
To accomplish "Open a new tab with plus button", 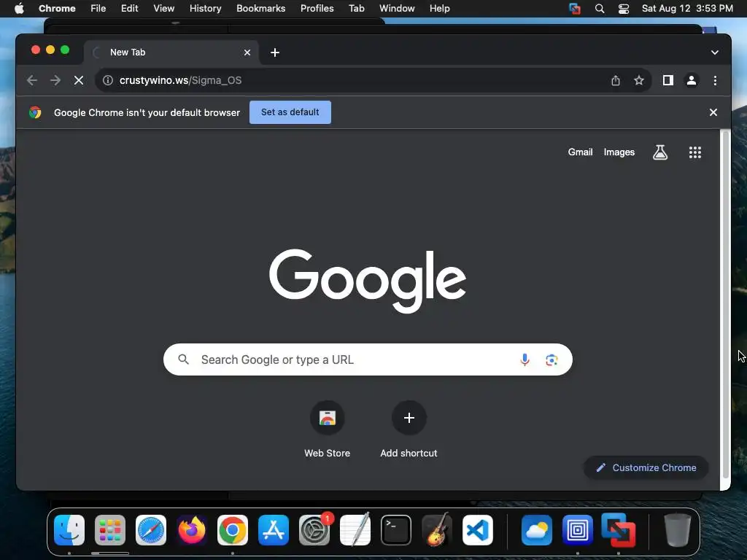I will (275, 52).
